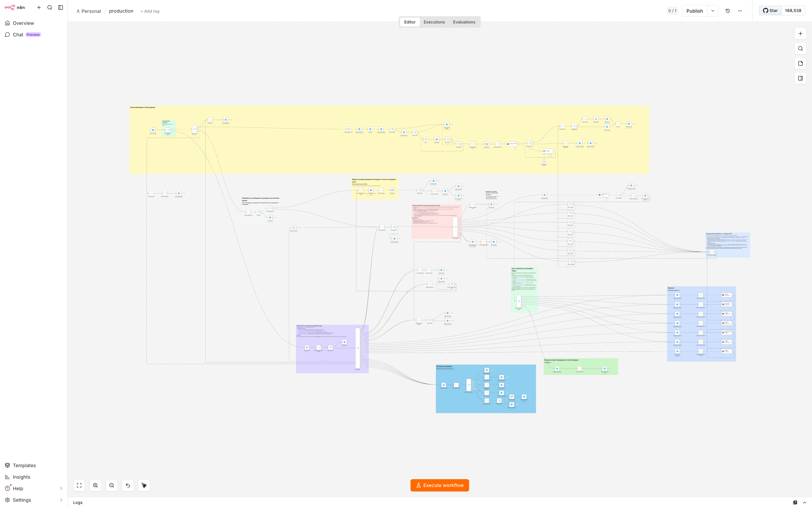Toggle the side panel button on canvas
Image resolution: width=812 pixels, height=508 pixels.
[x=800, y=78]
